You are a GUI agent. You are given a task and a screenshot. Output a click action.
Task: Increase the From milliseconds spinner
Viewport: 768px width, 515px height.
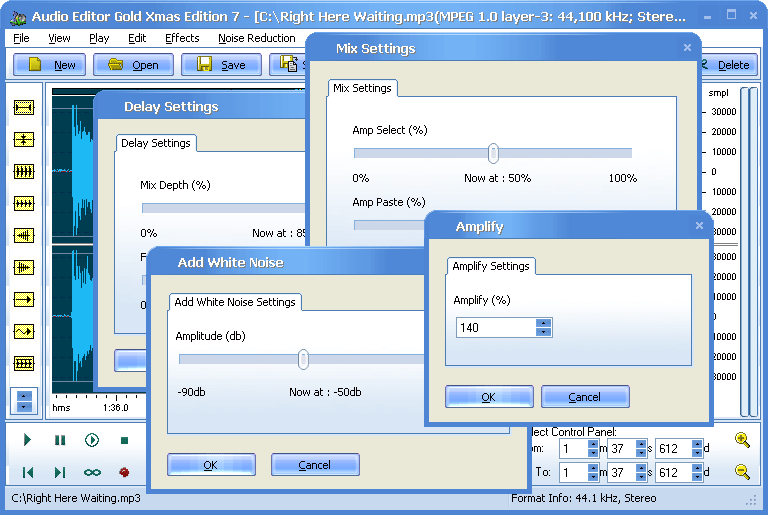(697, 444)
